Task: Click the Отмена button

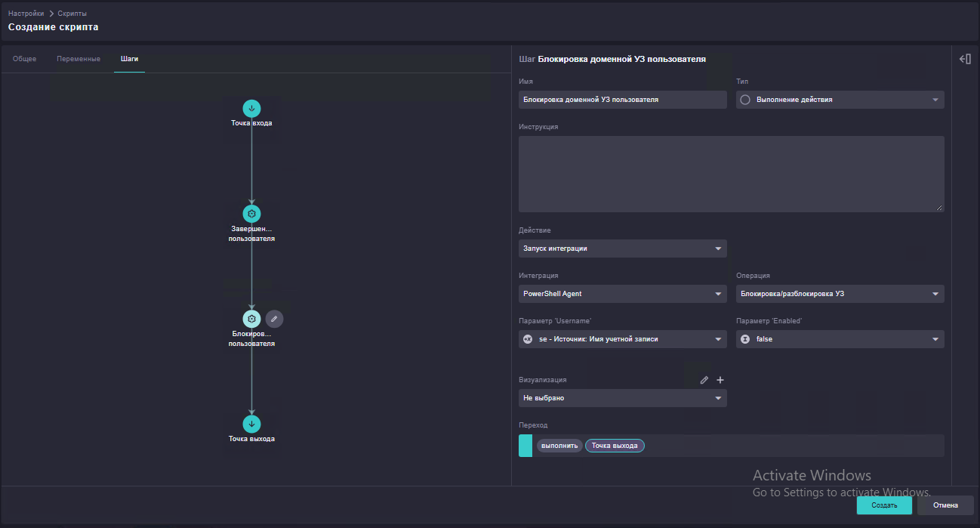Action: 945,505
